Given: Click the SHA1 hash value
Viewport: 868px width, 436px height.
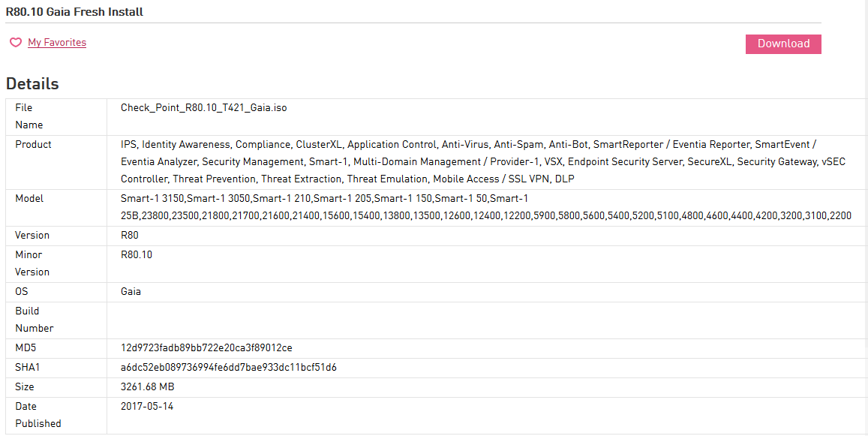Looking at the screenshot, I should (229, 368).
